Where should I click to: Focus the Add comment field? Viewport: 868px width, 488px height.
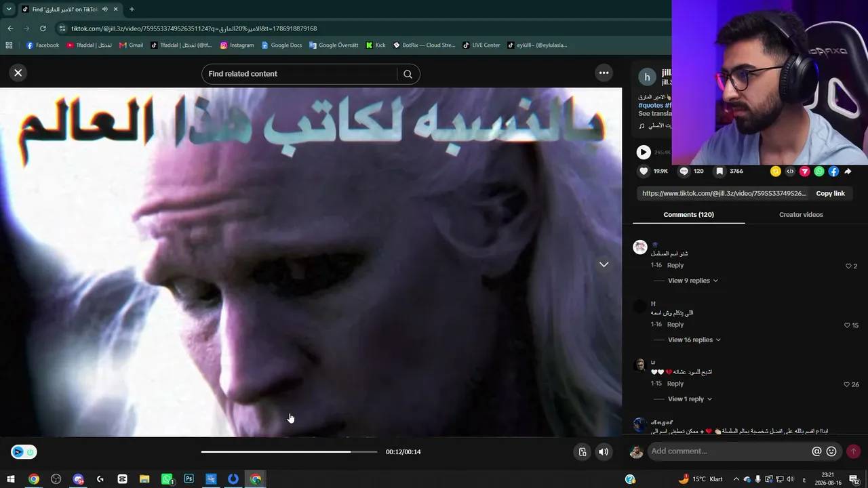click(729, 451)
